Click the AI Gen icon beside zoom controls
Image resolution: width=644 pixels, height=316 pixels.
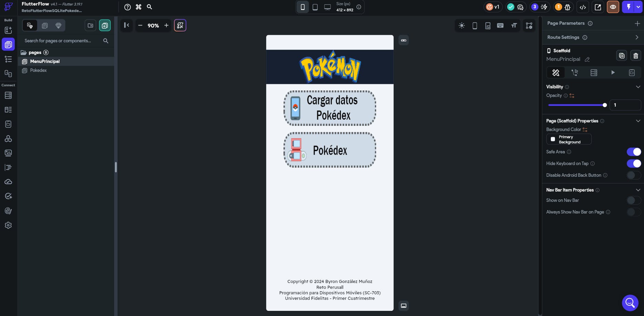(180, 25)
